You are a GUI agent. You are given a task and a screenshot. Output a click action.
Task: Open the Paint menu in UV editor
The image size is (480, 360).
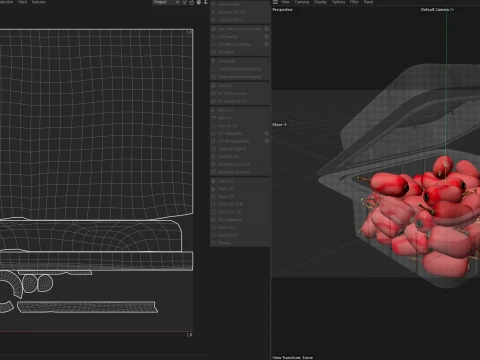coord(23,2)
